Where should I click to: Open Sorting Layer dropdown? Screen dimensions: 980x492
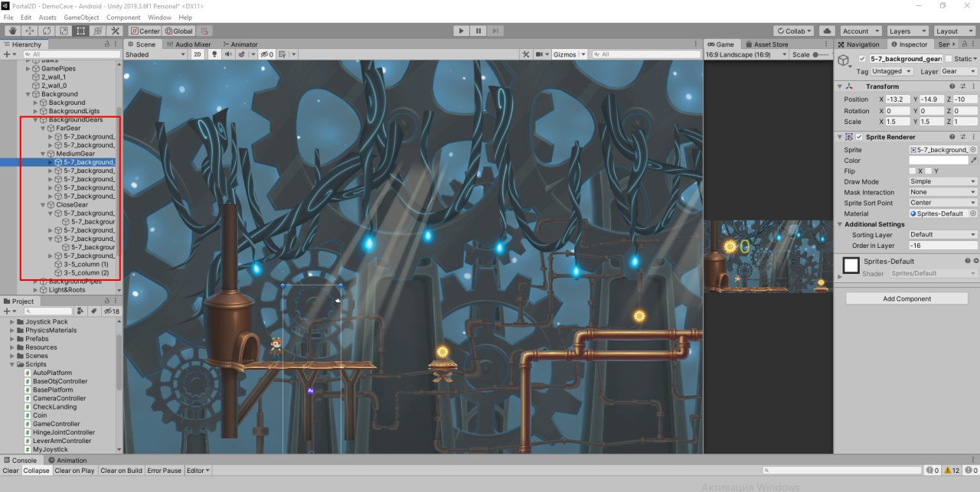[943, 234]
